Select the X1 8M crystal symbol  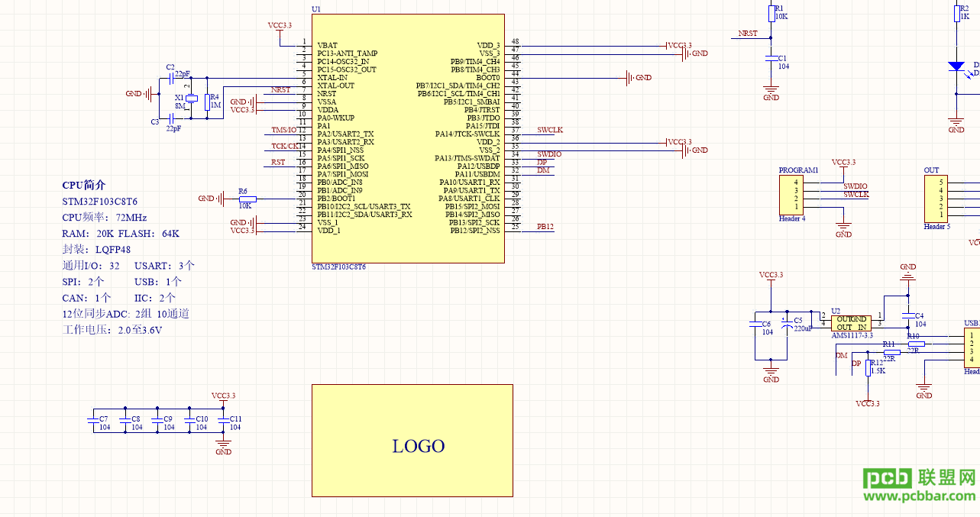[x=192, y=99]
